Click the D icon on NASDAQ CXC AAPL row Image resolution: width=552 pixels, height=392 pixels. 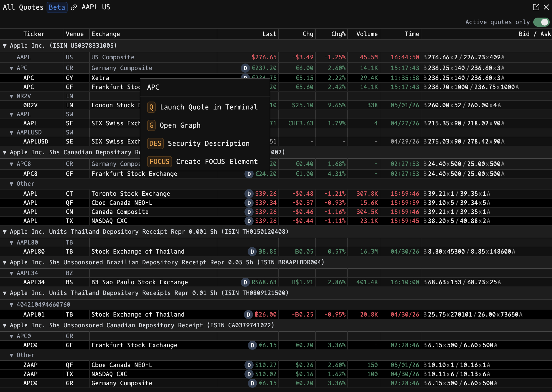point(249,221)
